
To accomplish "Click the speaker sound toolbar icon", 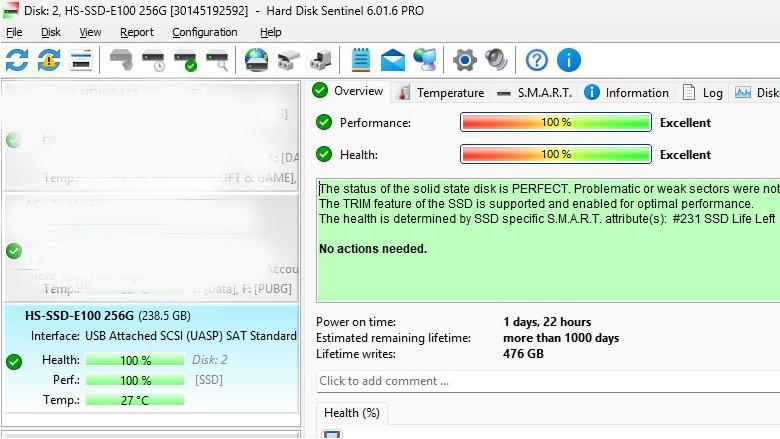I will [x=496, y=60].
